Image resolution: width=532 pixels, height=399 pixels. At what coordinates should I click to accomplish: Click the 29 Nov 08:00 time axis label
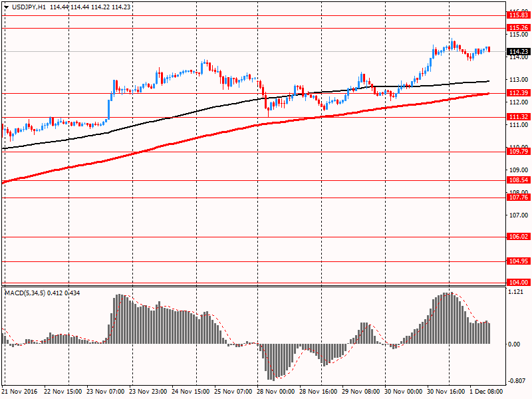[360, 391]
